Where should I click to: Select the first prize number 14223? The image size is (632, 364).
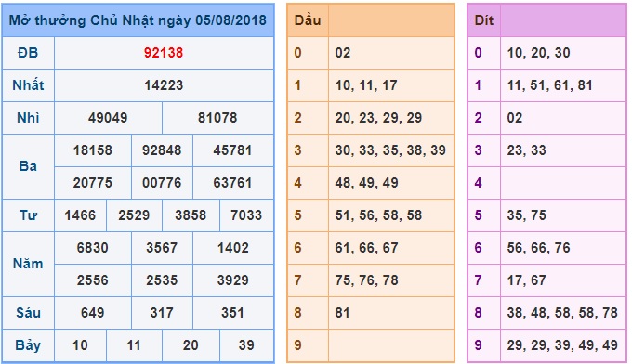[x=164, y=85]
